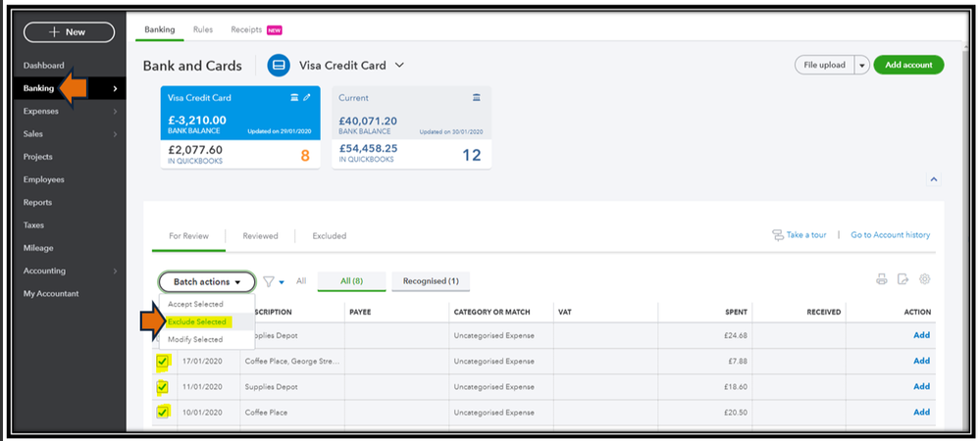Show Recognised (1) transactions
The height and width of the screenshot is (441, 980).
pos(431,281)
